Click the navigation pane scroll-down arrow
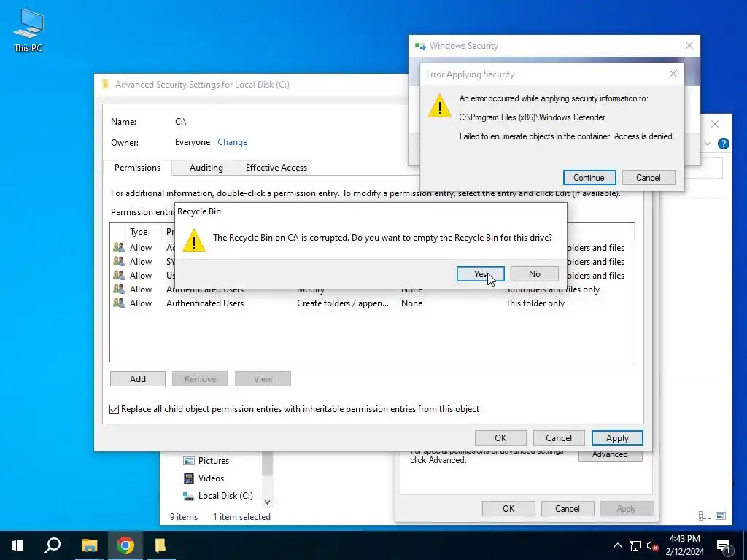 tap(267, 502)
